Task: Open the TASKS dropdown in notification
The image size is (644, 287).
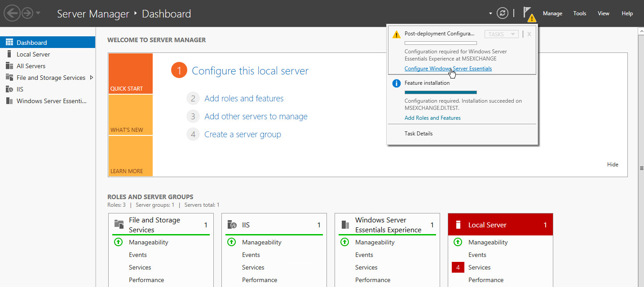Action: [501, 34]
